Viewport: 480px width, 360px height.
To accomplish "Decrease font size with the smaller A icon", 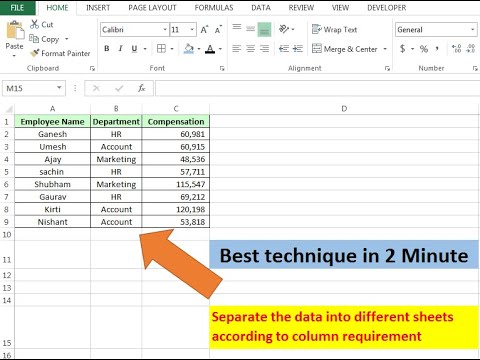I will tap(218, 30).
